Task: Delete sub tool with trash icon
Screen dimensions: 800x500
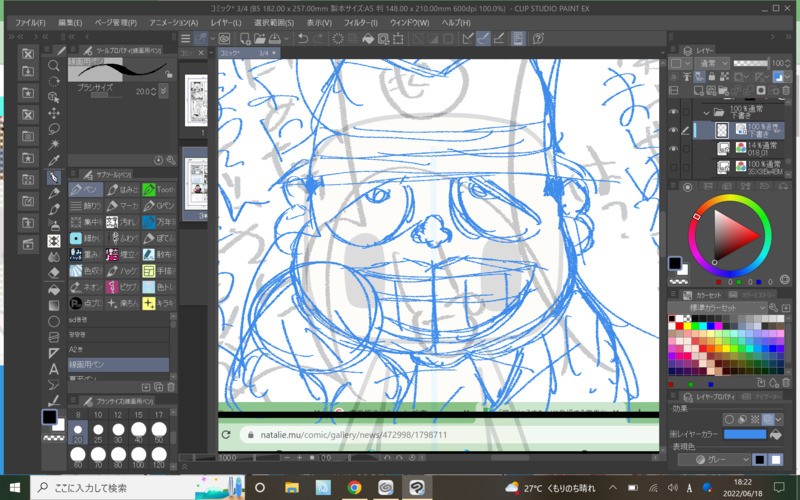Action: (x=171, y=387)
